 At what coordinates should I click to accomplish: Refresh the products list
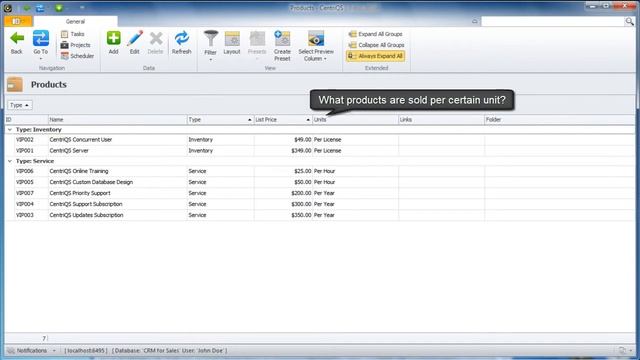(182, 43)
